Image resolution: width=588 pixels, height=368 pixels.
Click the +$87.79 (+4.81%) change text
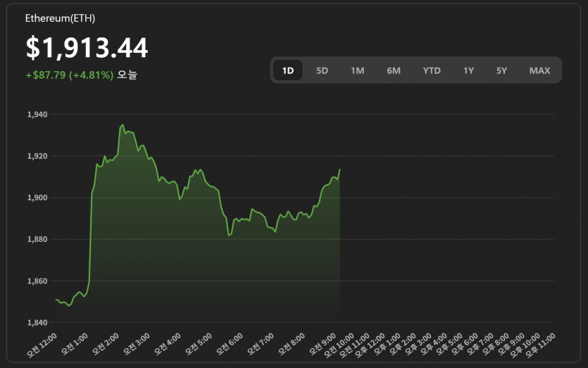click(x=69, y=75)
